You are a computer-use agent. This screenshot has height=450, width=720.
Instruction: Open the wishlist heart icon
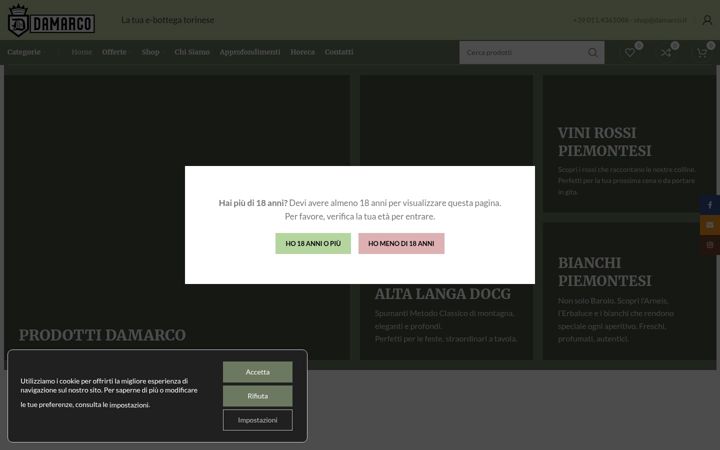[x=630, y=52]
